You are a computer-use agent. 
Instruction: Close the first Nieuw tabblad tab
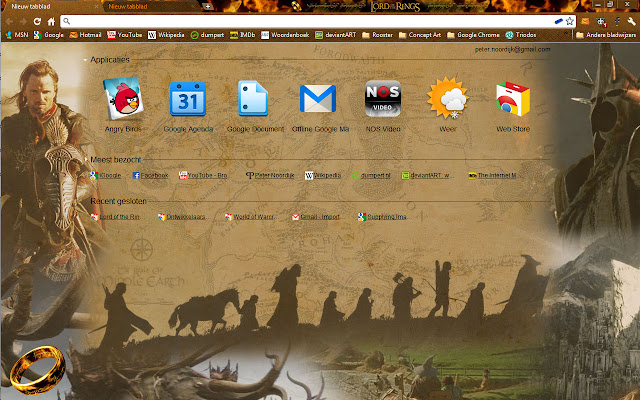[96, 7]
